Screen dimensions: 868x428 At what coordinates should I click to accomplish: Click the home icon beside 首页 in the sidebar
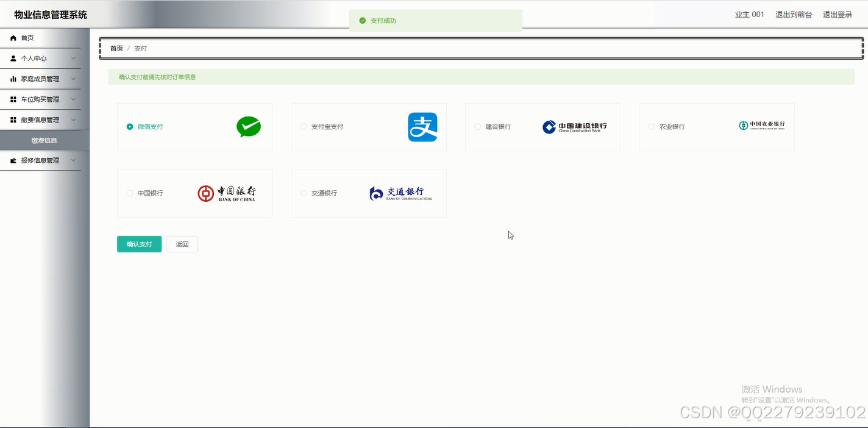coord(13,38)
